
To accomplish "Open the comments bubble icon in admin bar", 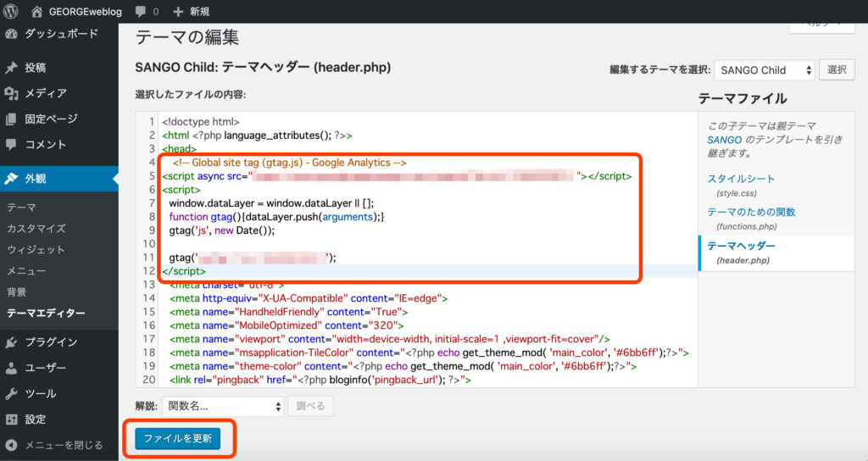I will pos(141,12).
